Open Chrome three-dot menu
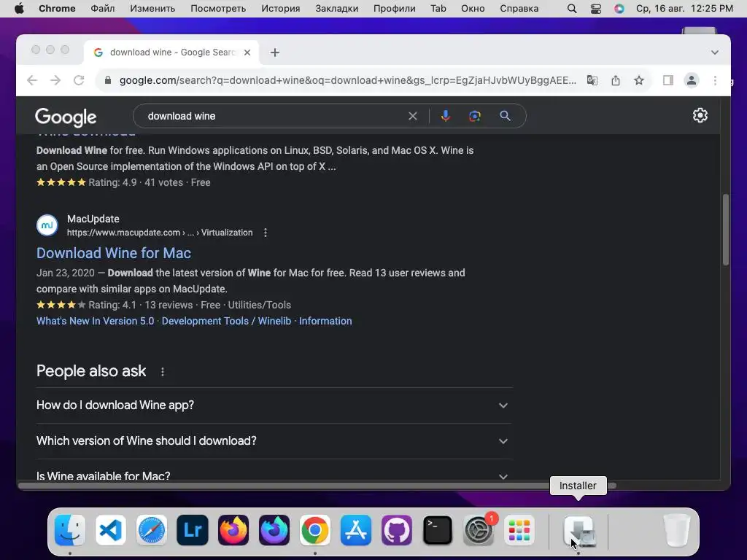747x560 pixels. click(715, 80)
